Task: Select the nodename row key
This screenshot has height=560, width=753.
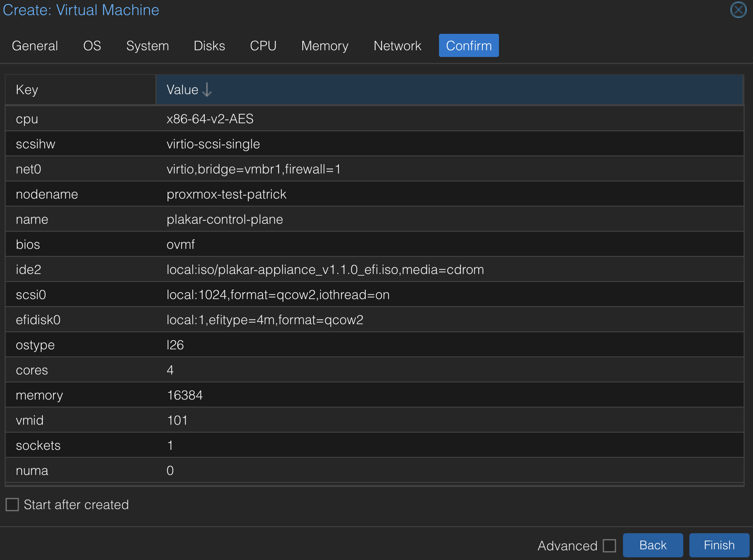Action: click(47, 194)
